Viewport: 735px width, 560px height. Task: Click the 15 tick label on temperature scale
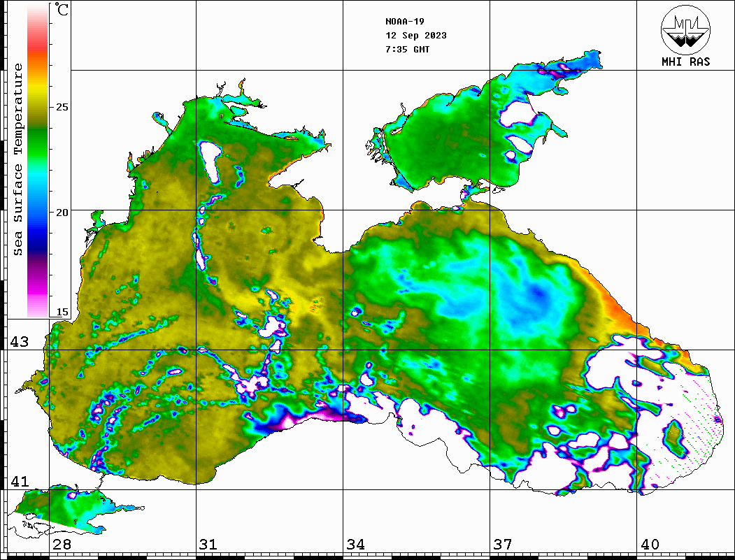tap(62, 312)
